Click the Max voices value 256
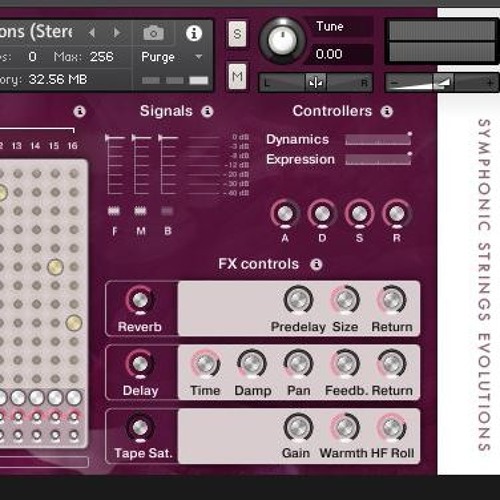This screenshot has width=500, height=500. [102, 57]
